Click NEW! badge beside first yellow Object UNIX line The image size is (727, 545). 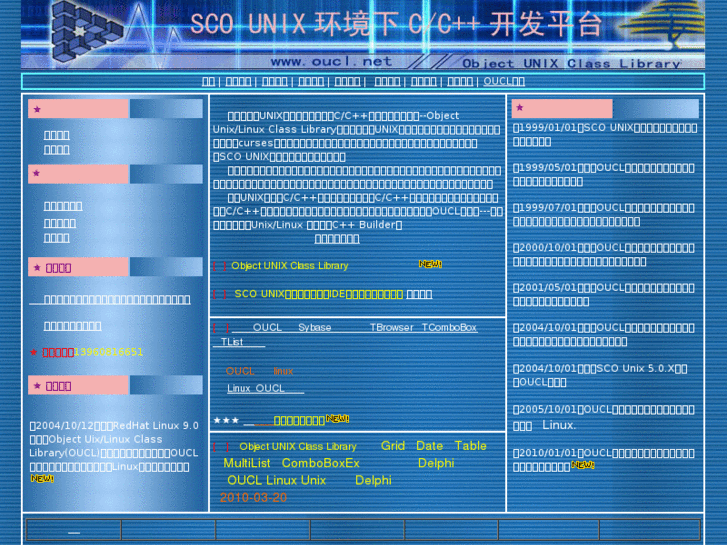point(430,264)
